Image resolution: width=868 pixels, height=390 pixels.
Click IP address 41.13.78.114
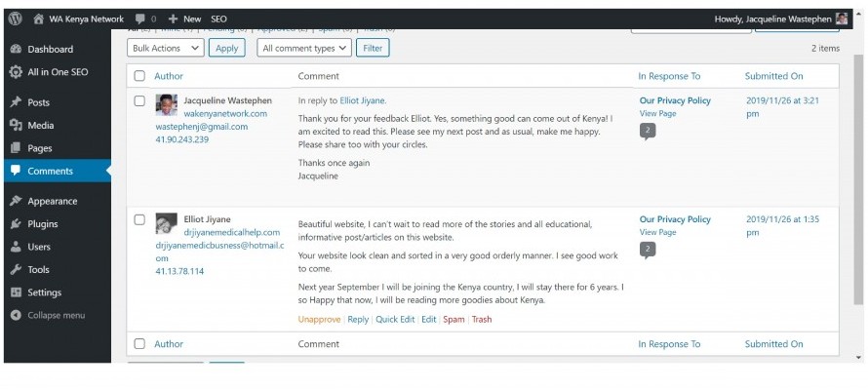click(179, 271)
